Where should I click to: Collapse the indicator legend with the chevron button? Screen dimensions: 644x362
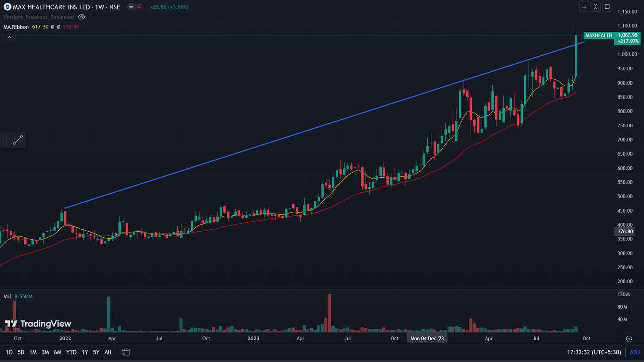pyautogui.click(x=10, y=37)
